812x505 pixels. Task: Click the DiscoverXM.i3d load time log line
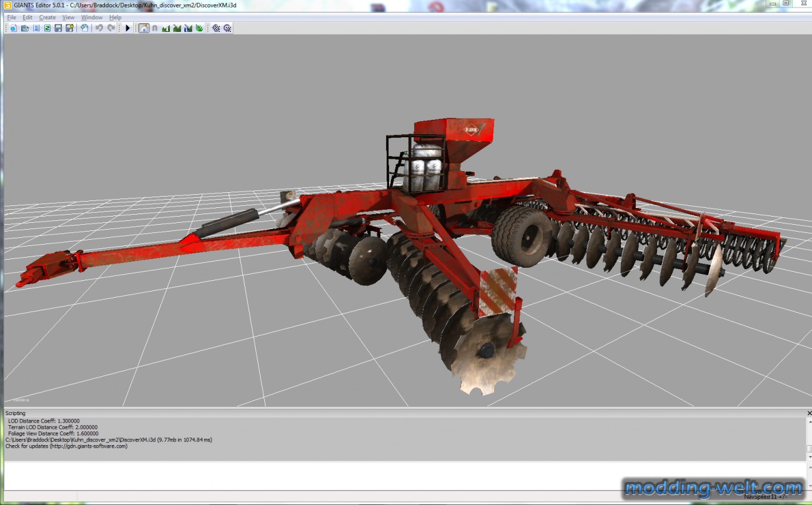click(109, 440)
